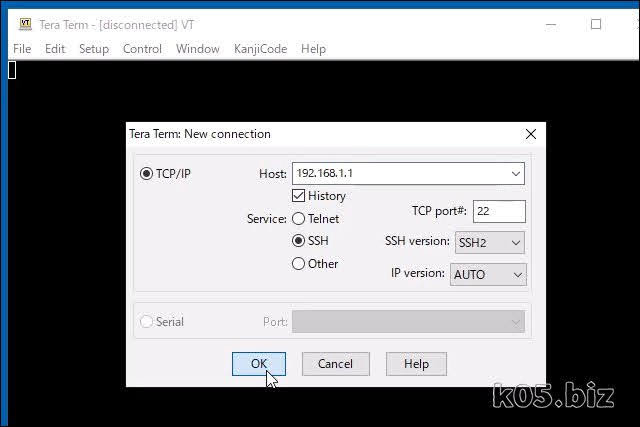Select the TCP/IP radio button
The height and width of the screenshot is (427, 640).
pos(146,174)
